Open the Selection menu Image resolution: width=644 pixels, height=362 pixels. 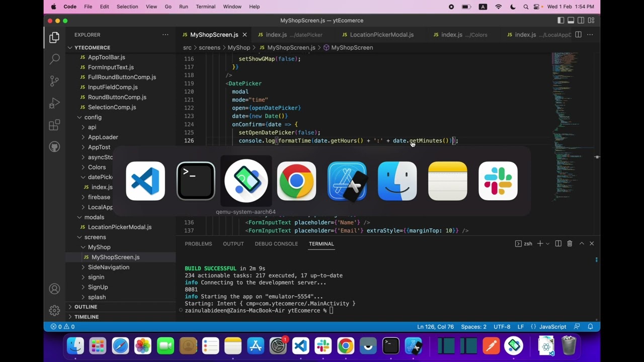(x=127, y=7)
